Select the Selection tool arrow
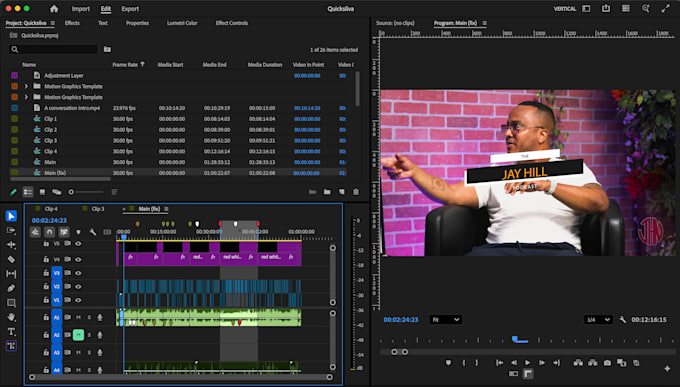The height and width of the screenshot is (387, 680). tap(11, 216)
